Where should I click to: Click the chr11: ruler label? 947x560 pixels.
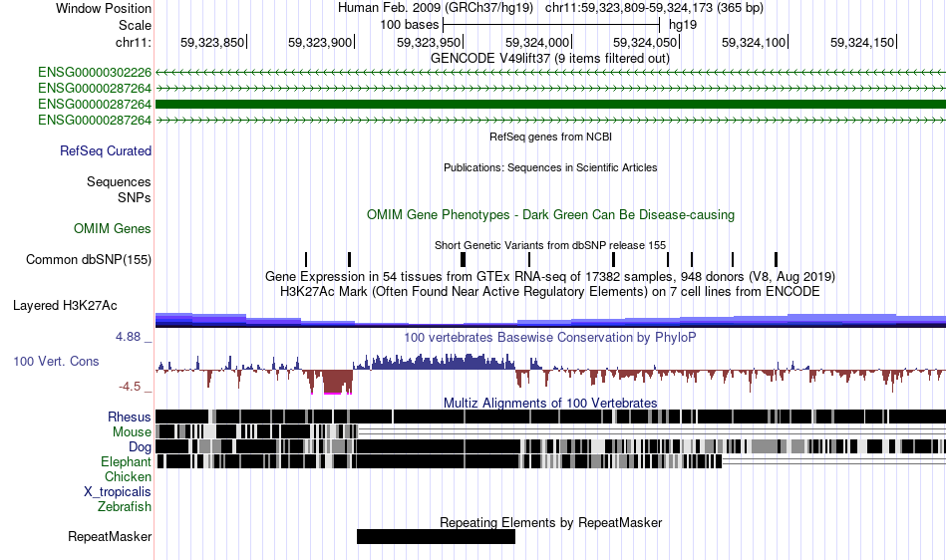point(134,42)
